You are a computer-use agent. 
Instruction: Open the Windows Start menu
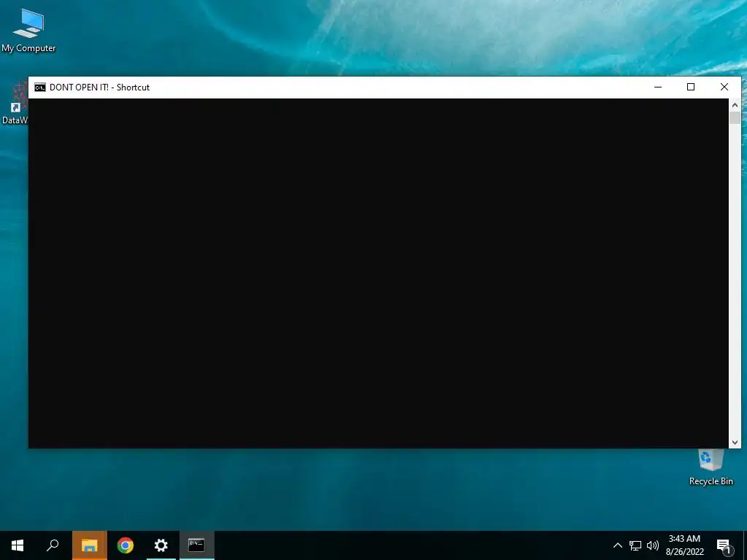[x=18, y=545]
